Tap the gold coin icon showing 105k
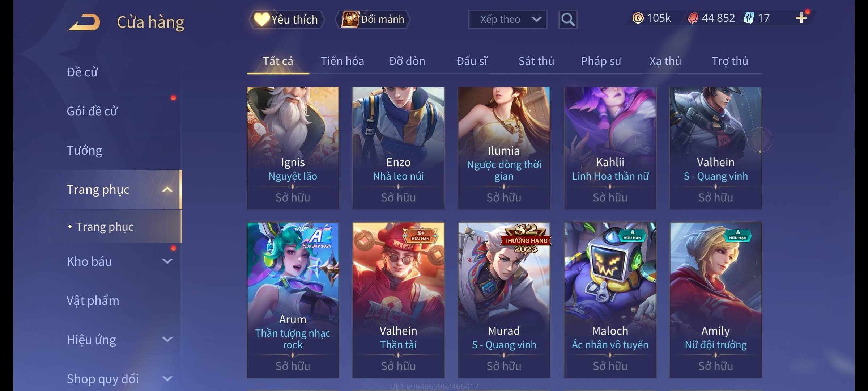868x391 pixels. (x=638, y=18)
